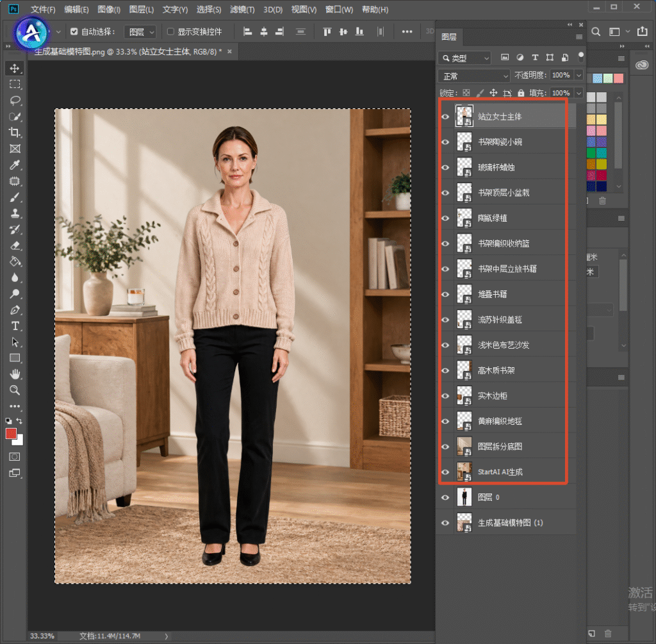Select the Crop tool
Viewport: 656px width, 644px height.
coord(15,133)
